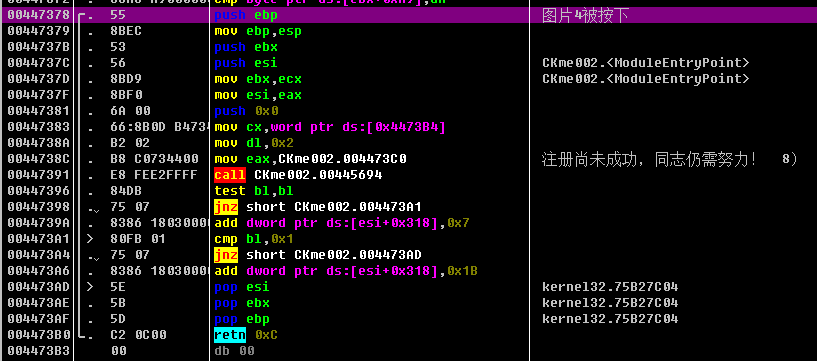This screenshot has height=361, width=817.
Task: Select 'mov dl,0x2' instruction
Action: coord(254,143)
